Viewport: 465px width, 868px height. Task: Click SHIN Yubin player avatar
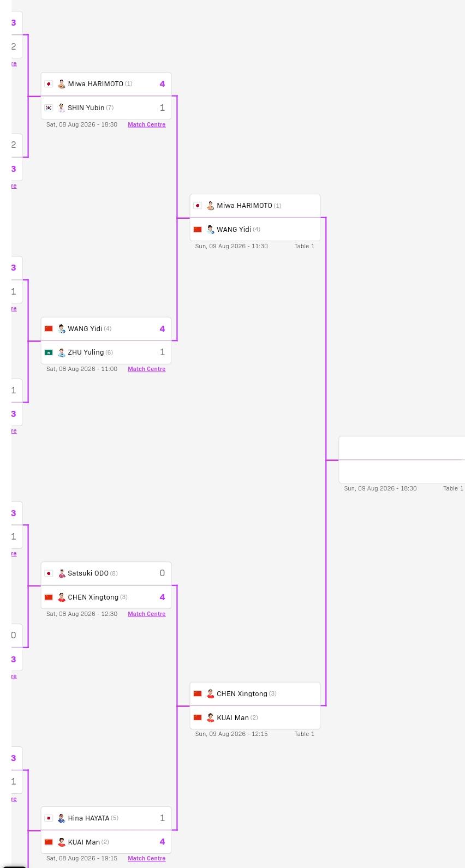point(62,108)
